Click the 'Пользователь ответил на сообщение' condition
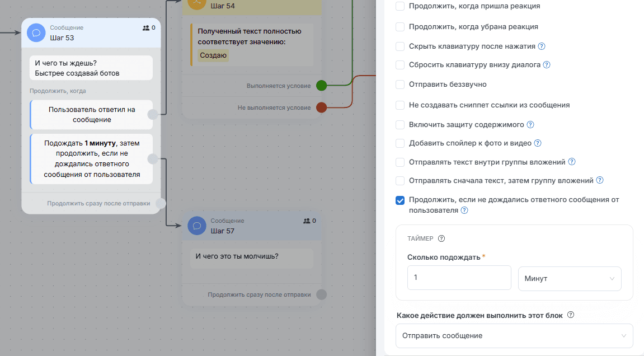This screenshot has width=644, height=356. click(92, 115)
